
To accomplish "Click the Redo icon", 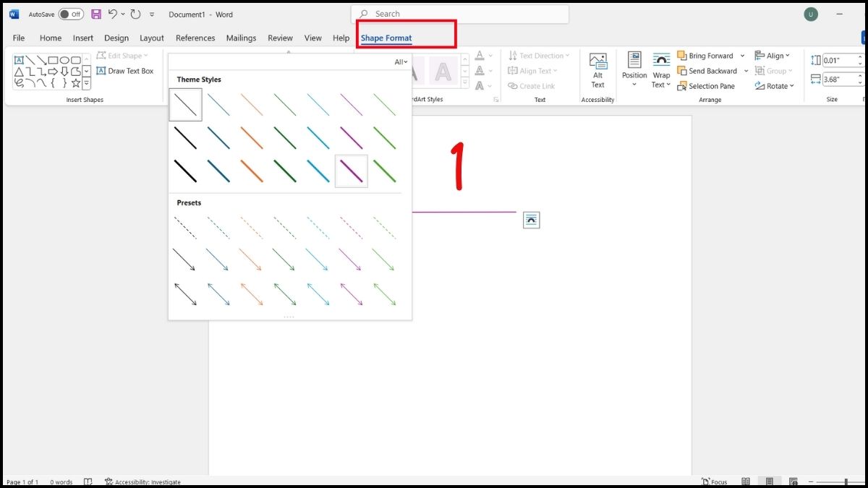I will click(x=135, y=14).
